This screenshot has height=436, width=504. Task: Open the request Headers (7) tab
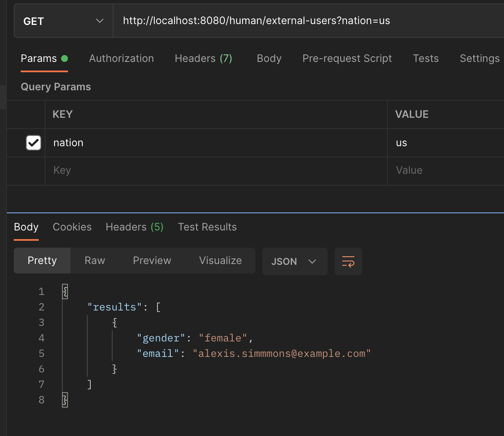(203, 58)
